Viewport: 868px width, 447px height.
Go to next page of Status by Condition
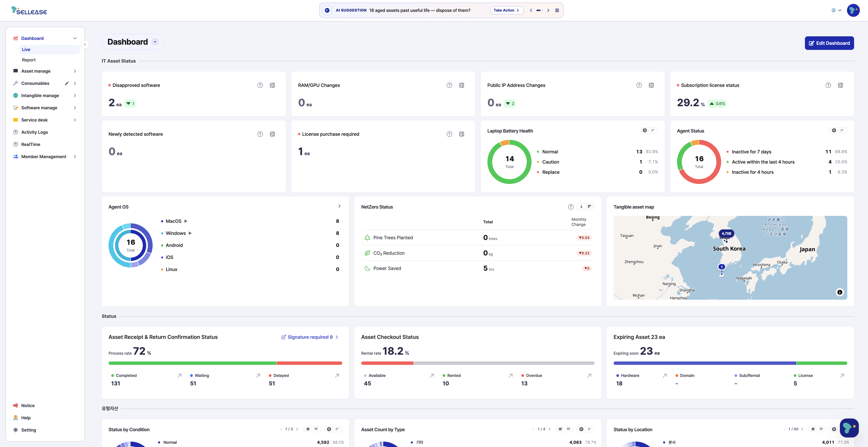click(x=297, y=429)
